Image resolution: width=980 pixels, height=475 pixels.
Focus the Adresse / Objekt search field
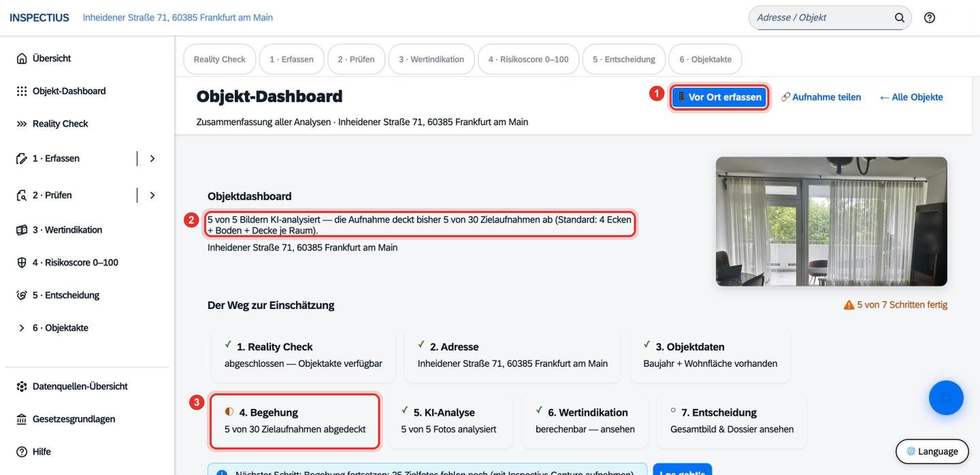pos(830,18)
